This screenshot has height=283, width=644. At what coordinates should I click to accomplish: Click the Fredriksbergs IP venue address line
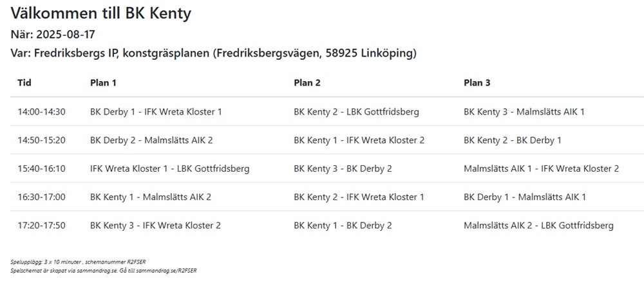tap(213, 53)
